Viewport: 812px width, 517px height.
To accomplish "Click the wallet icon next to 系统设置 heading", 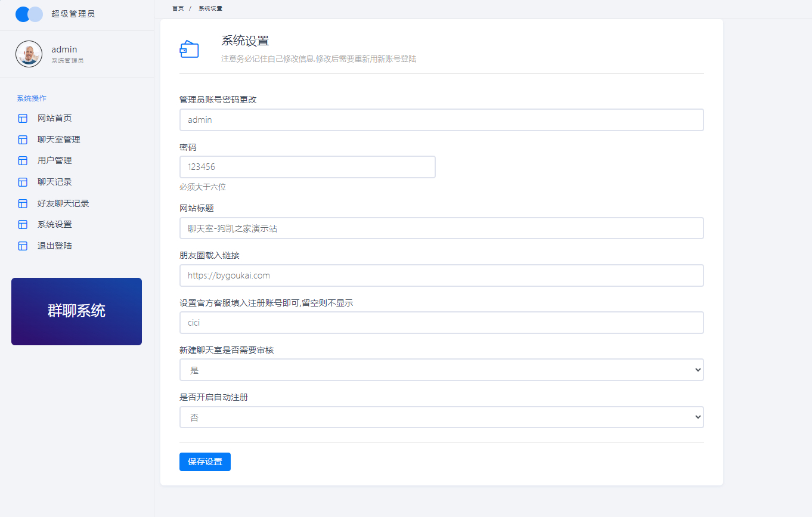I will tap(189, 49).
